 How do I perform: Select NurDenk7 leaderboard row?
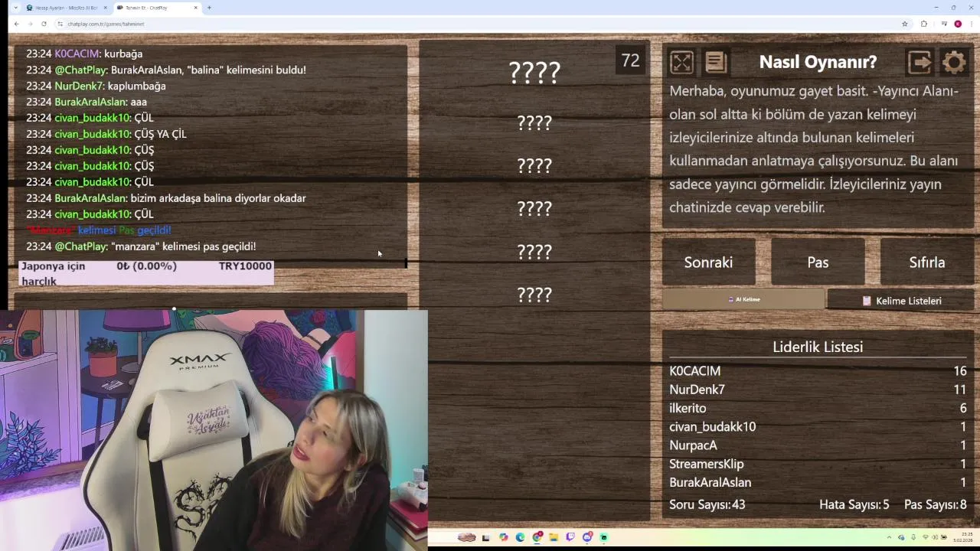pyautogui.click(x=818, y=390)
